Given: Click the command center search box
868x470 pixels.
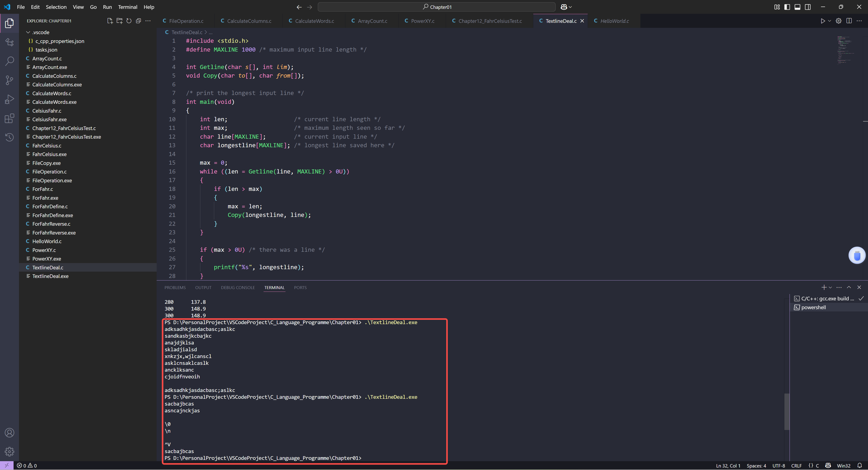Looking at the screenshot, I should [x=436, y=7].
